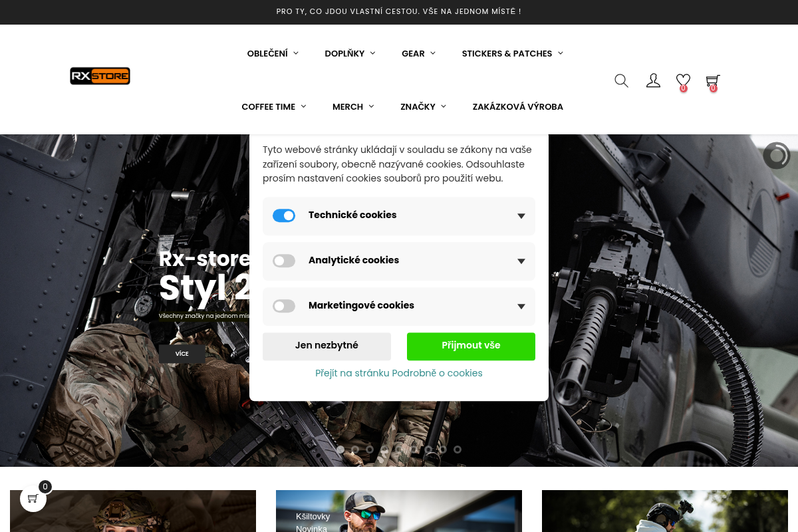This screenshot has height=532, width=798.
Task: Click the Technické cookies label
Action: tap(352, 215)
